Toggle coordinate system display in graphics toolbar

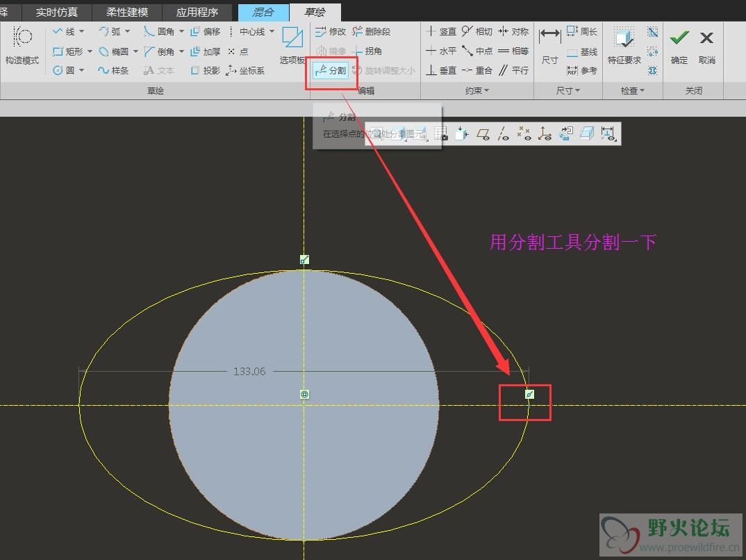[x=545, y=134]
